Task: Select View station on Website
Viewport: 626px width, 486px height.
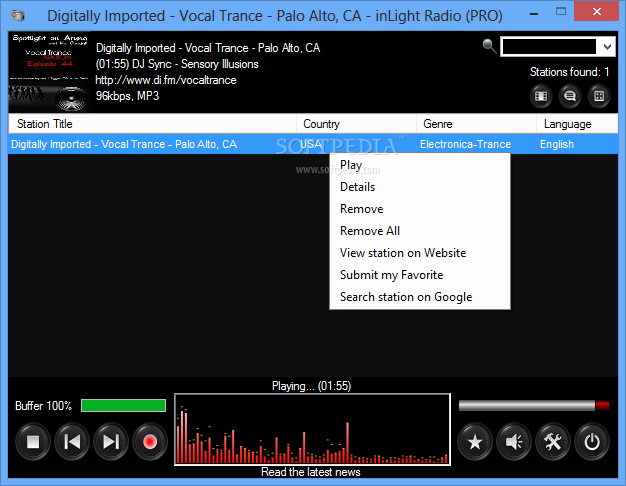Action: (420, 253)
